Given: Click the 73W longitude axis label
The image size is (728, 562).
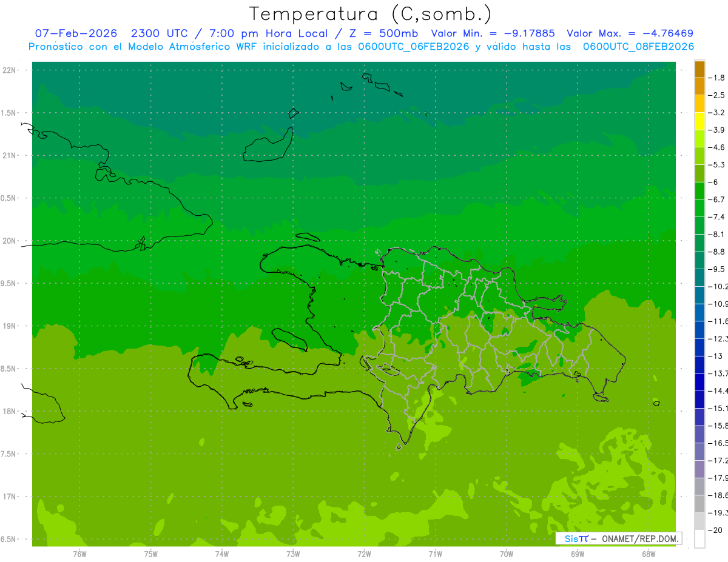Looking at the screenshot, I should coord(293,554).
